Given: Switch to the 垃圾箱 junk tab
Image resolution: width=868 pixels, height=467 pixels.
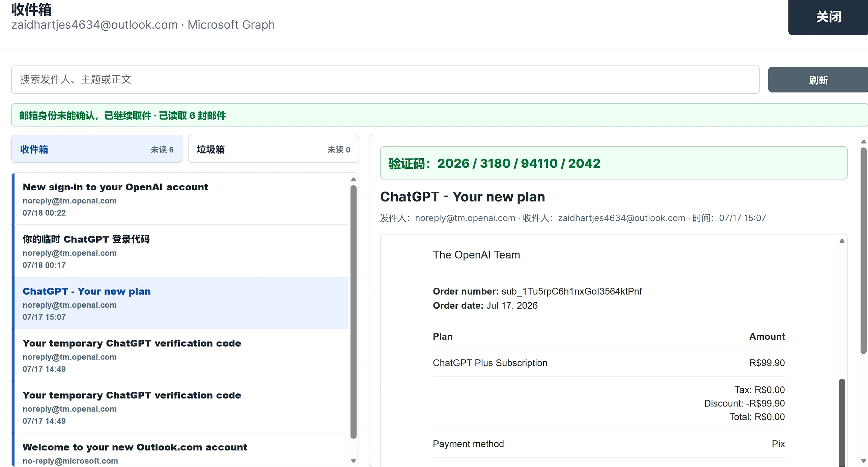Looking at the screenshot, I should [273, 149].
